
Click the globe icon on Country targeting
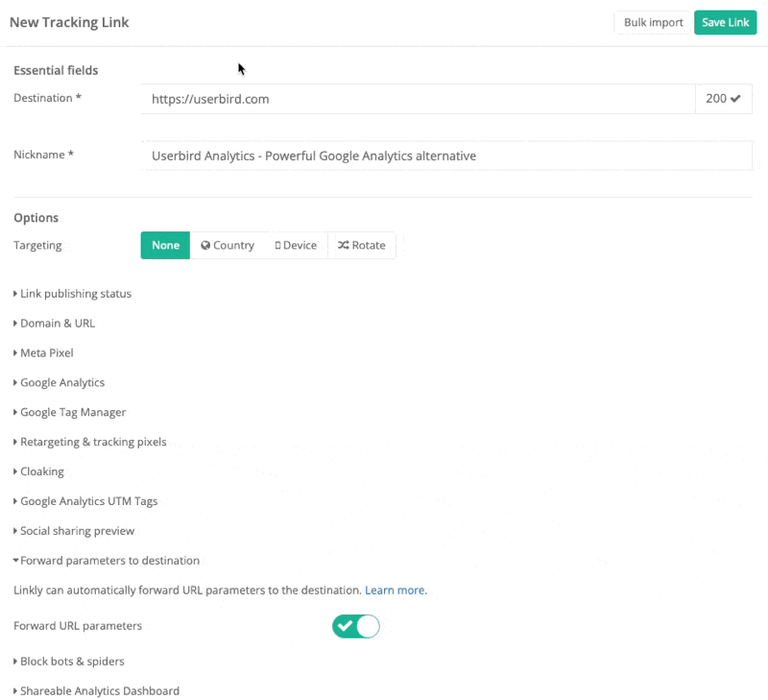(205, 246)
